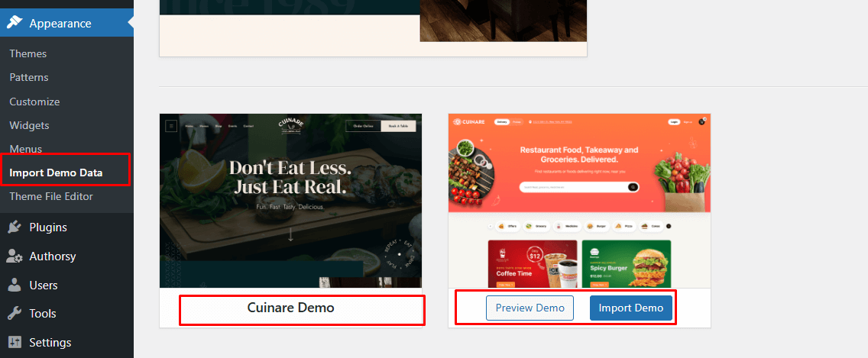868x358 pixels.
Task: Click the Tools wrench icon
Action: coord(14,313)
